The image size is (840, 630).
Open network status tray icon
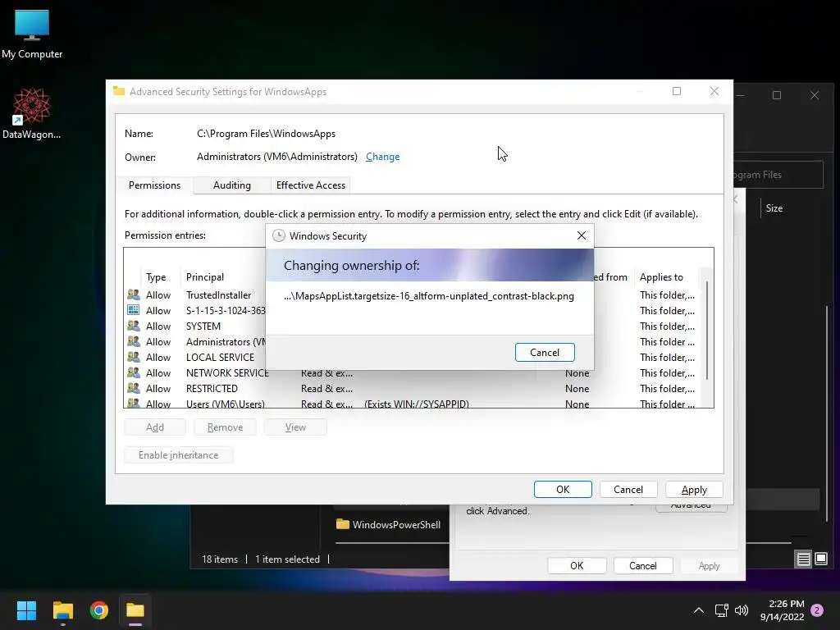point(721,610)
